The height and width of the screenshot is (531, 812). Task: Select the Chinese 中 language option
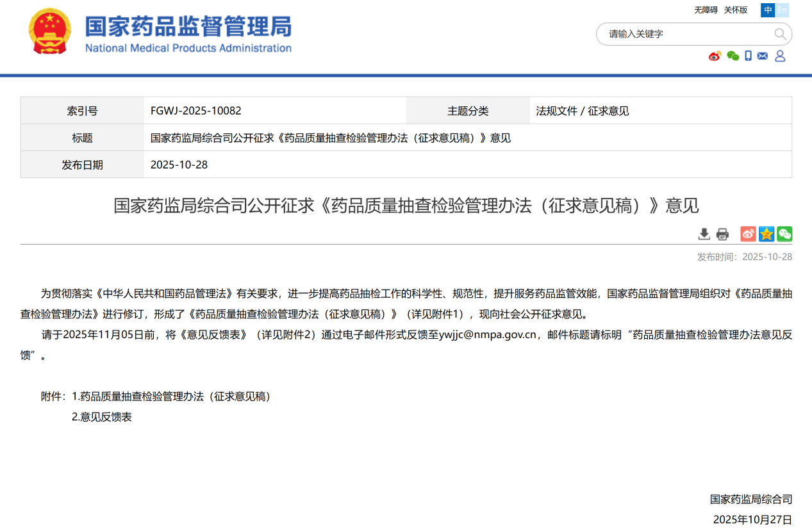[768, 10]
